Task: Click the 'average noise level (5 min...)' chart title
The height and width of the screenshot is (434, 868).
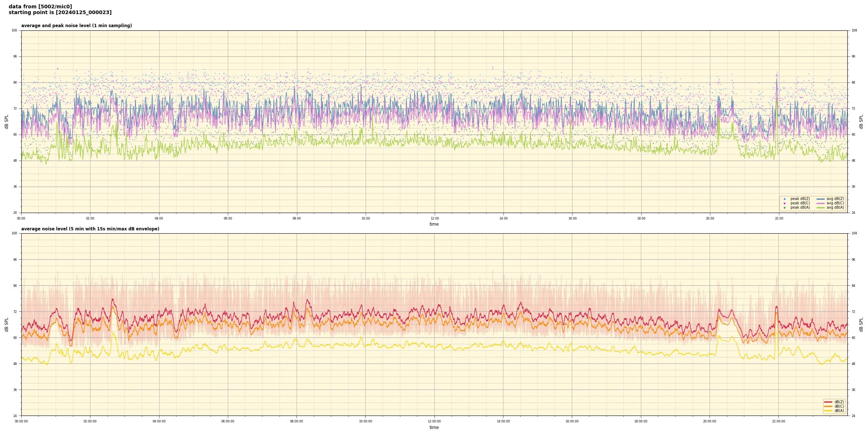Action: click(x=90, y=229)
